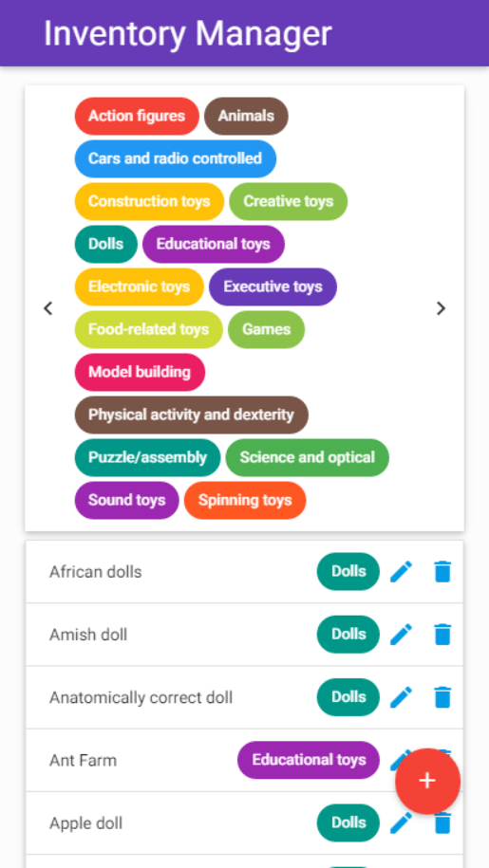Click the Model building chip
This screenshot has height=868, width=489.
[x=141, y=372]
